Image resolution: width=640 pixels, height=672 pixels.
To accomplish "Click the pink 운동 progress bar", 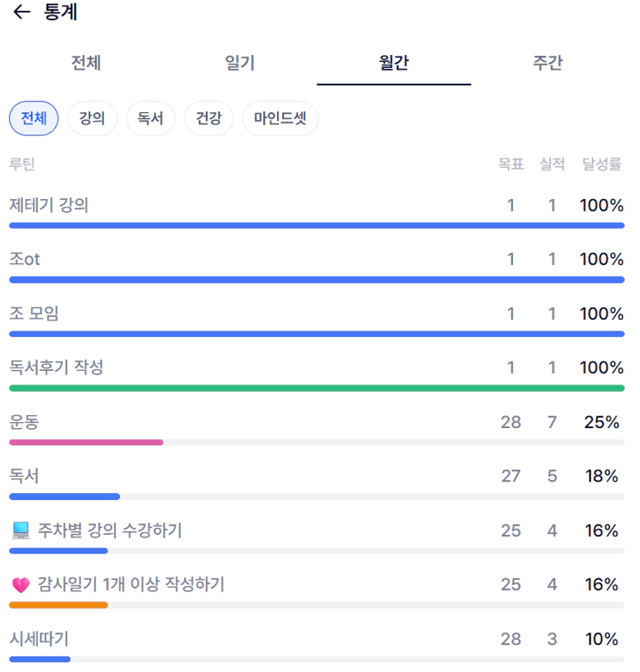I will pos(86,442).
